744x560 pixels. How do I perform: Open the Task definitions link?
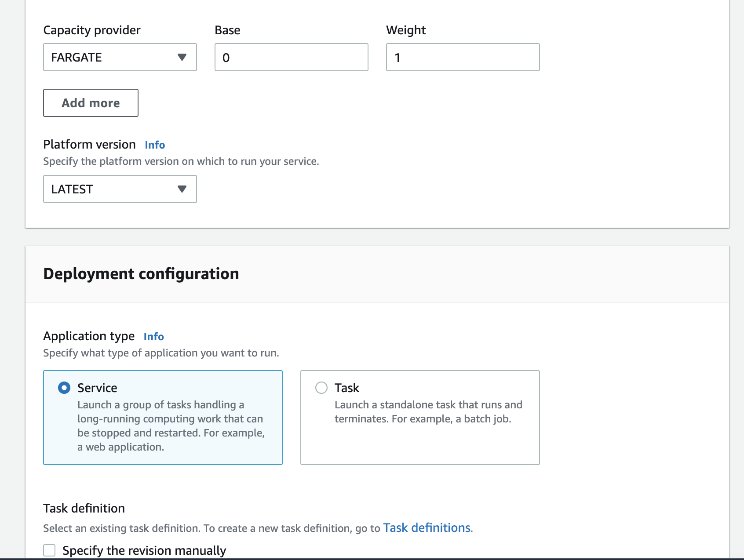coord(427,527)
